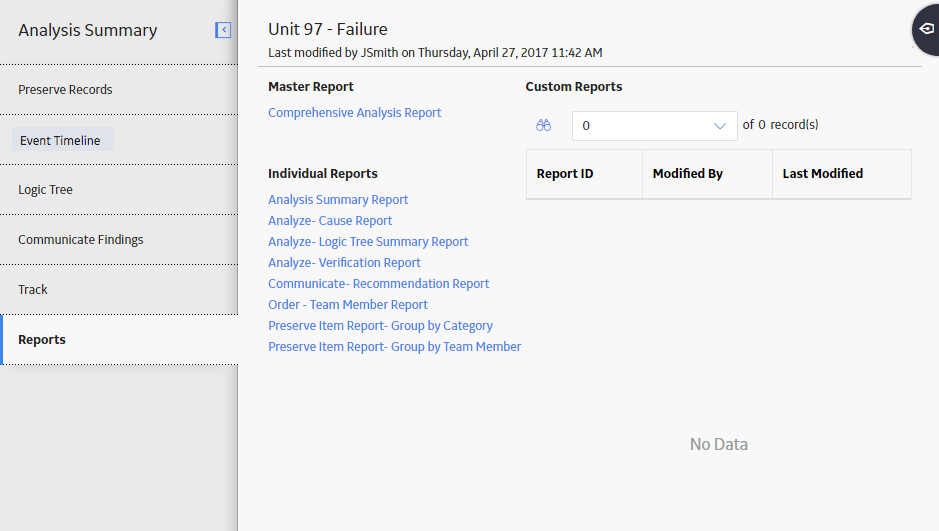The width and height of the screenshot is (939, 531).
Task: Open the eye icon panel at top right
Action: pyautogui.click(x=926, y=29)
